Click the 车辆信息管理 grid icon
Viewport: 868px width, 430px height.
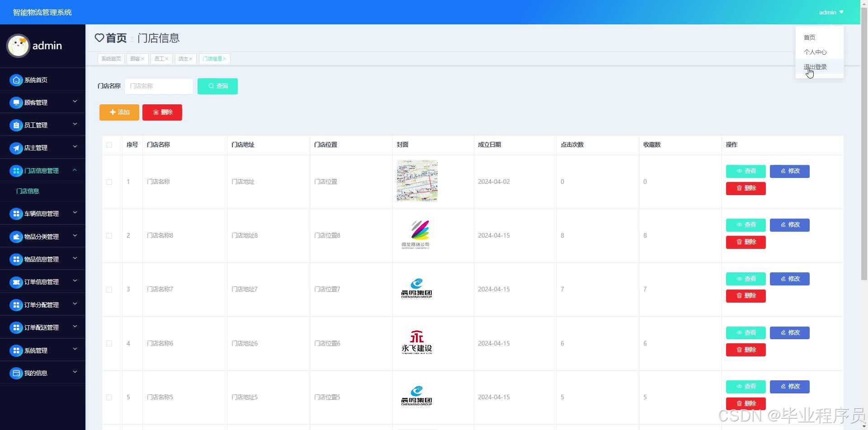coord(16,214)
